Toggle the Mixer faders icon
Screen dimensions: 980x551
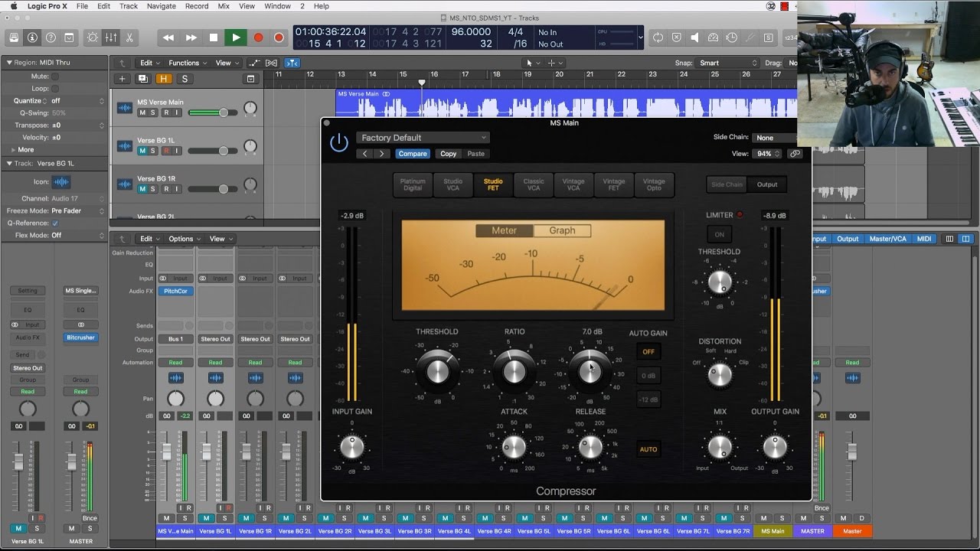pyautogui.click(x=111, y=37)
